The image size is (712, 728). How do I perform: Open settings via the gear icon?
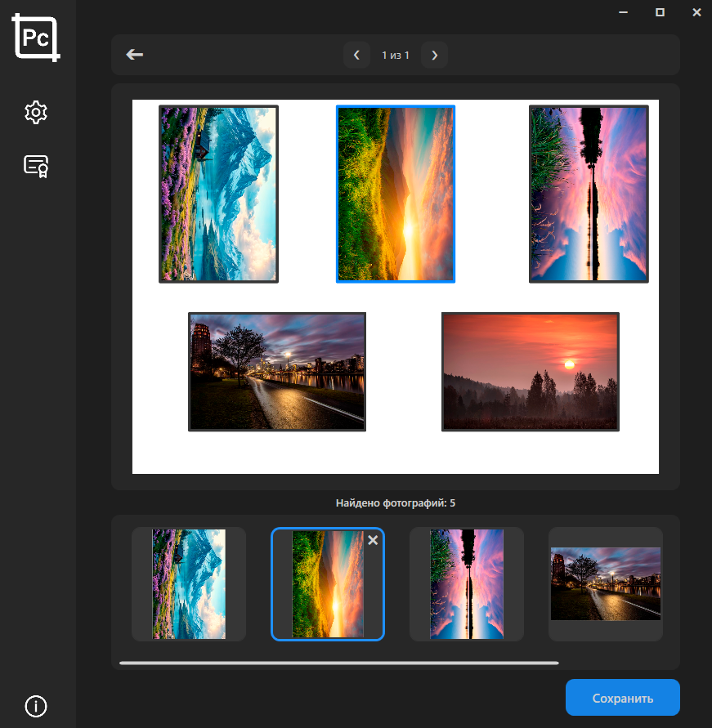pyautogui.click(x=37, y=113)
